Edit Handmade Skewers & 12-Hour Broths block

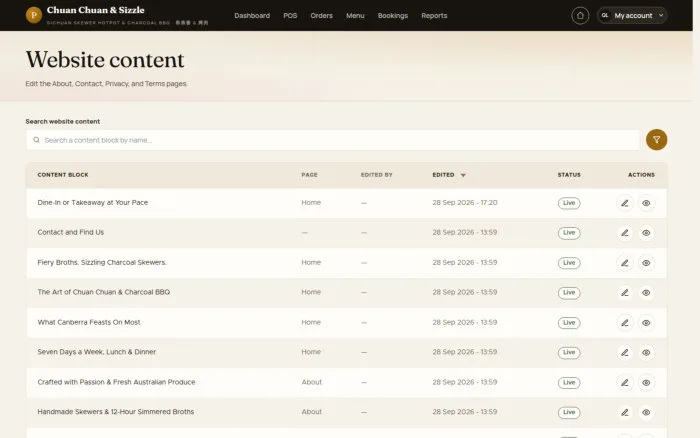tap(625, 413)
